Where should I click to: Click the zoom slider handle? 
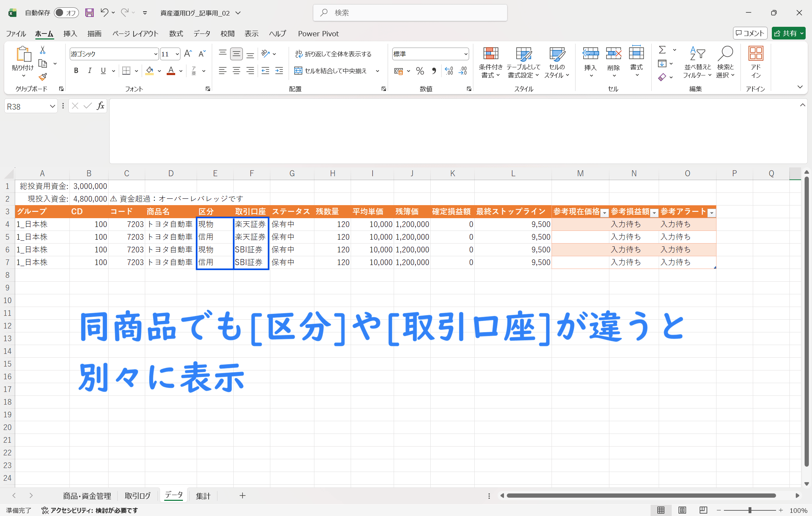click(x=750, y=510)
